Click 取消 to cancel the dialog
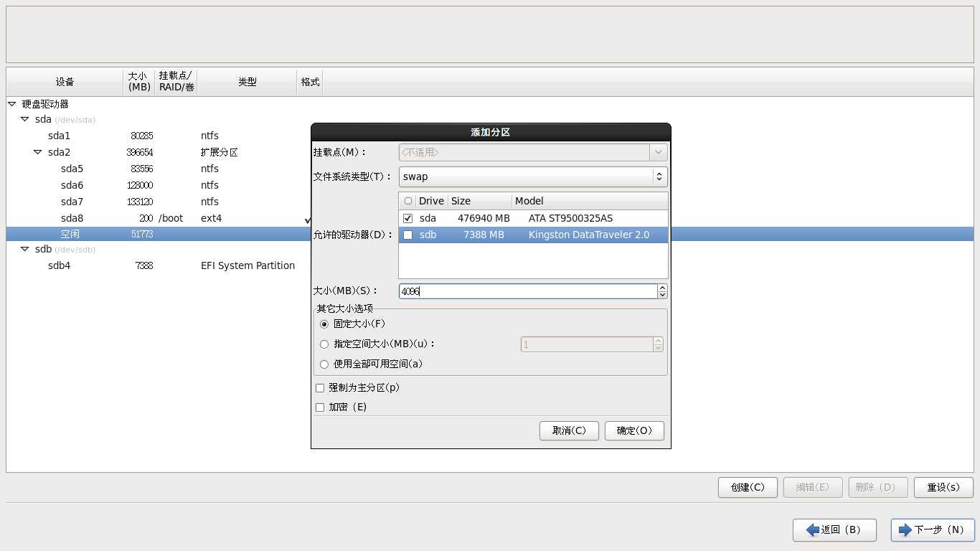Screen dimensions: 980x551 click(x=569, y=430)
